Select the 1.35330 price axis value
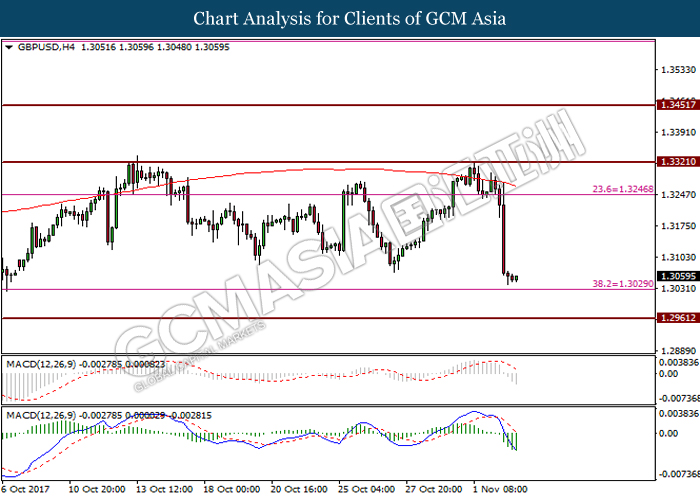The image size is (700, 500). point(678,70)
